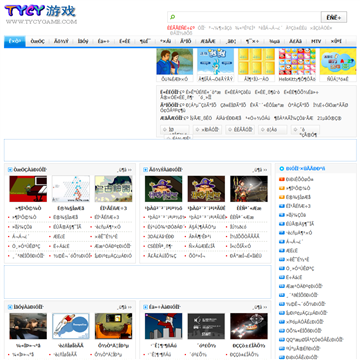The image size is (360, 360).
Task: Click the blue circle icon in sidebar header
Action: pyautogui.click(x=282, y=169)
